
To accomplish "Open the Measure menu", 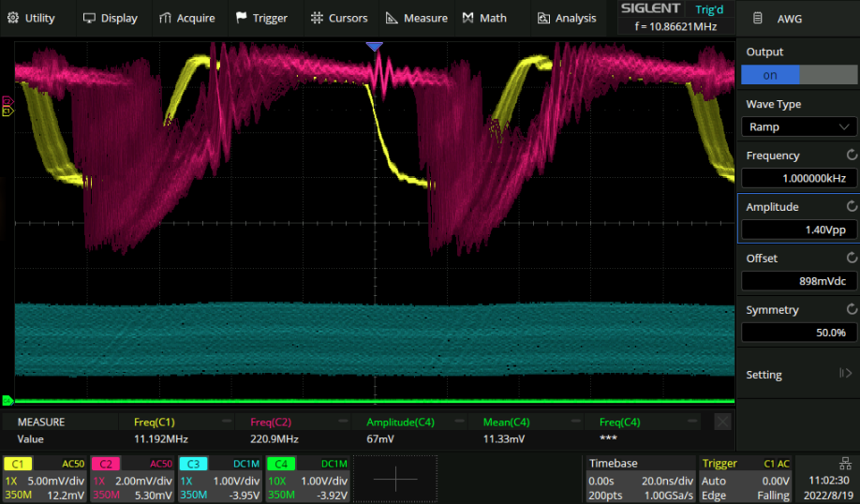I will [x=417, y=18].
